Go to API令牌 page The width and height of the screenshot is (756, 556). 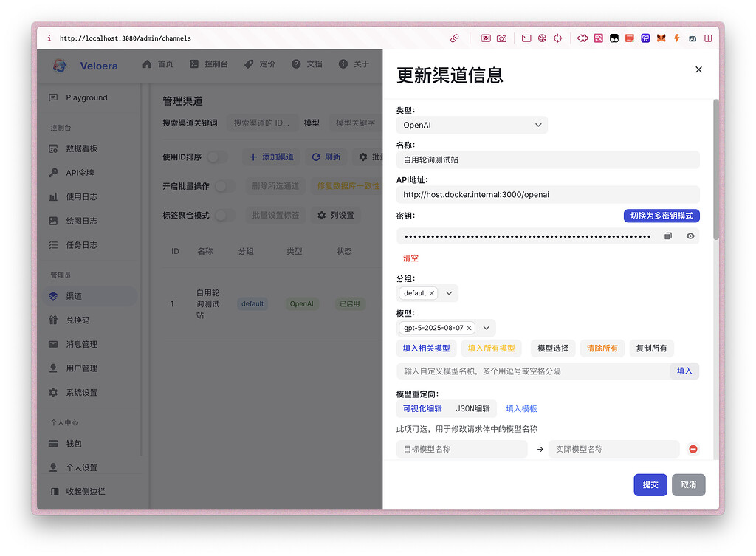pos(80,173)
